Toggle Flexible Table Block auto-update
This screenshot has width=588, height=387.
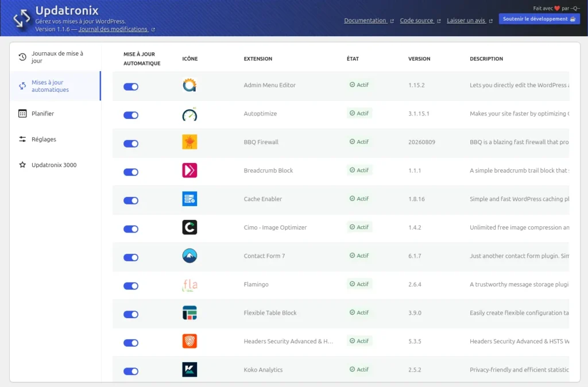tap(131, 315)
